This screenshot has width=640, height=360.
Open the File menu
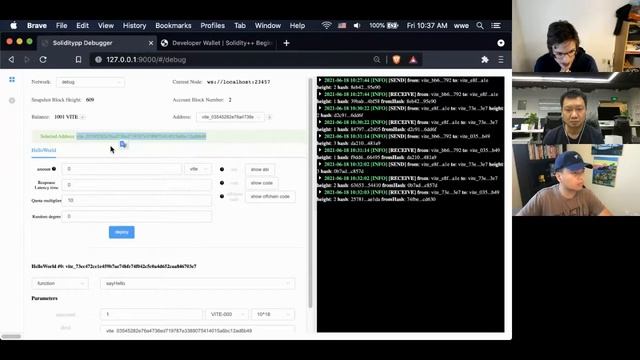[x=62, y=25]
